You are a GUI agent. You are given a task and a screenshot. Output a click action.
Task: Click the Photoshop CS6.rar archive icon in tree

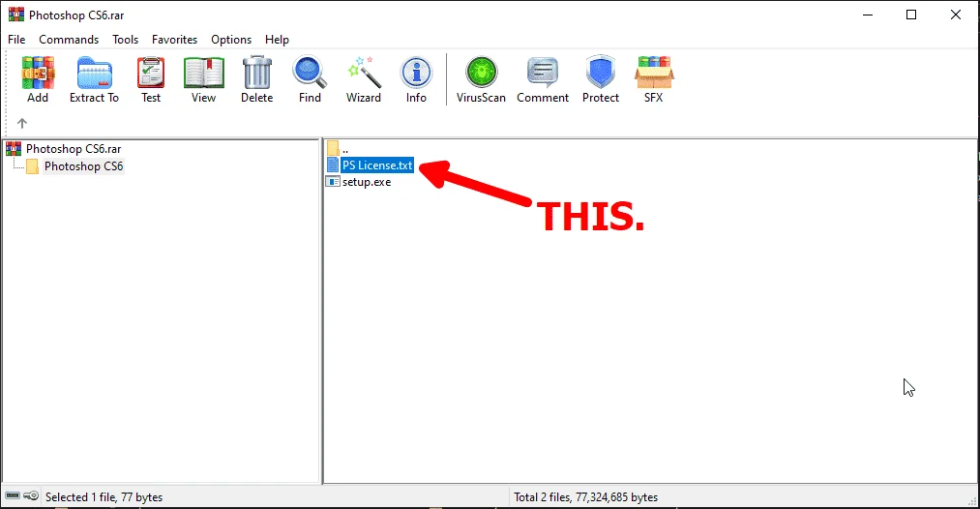14,149
